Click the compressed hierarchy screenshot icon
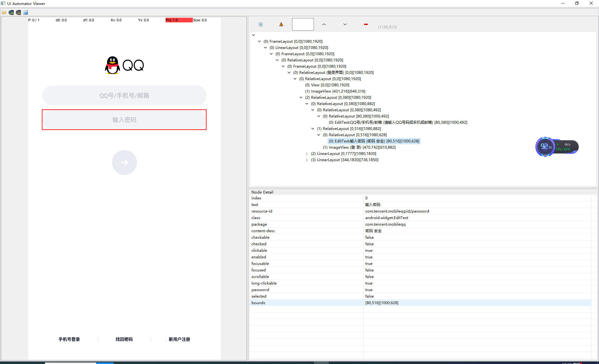 click(18, 12)
